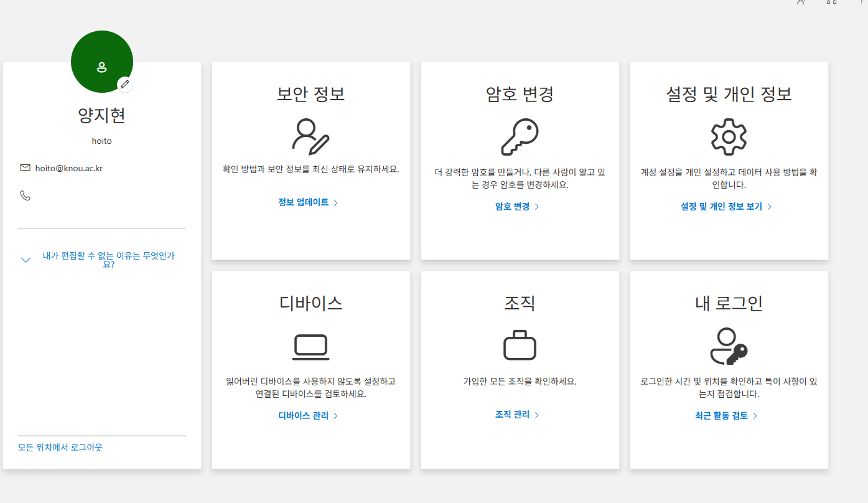Click the 보안 정보 card heading
Viewport: 868px width, 503px height.
pyautogui.click(x=311, y=94)
